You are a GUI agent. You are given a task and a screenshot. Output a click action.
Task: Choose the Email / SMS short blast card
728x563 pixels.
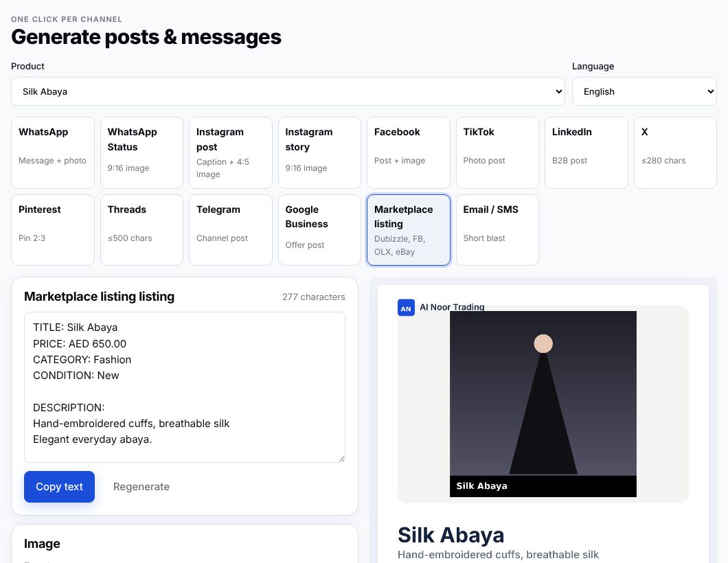click(497, 230)
